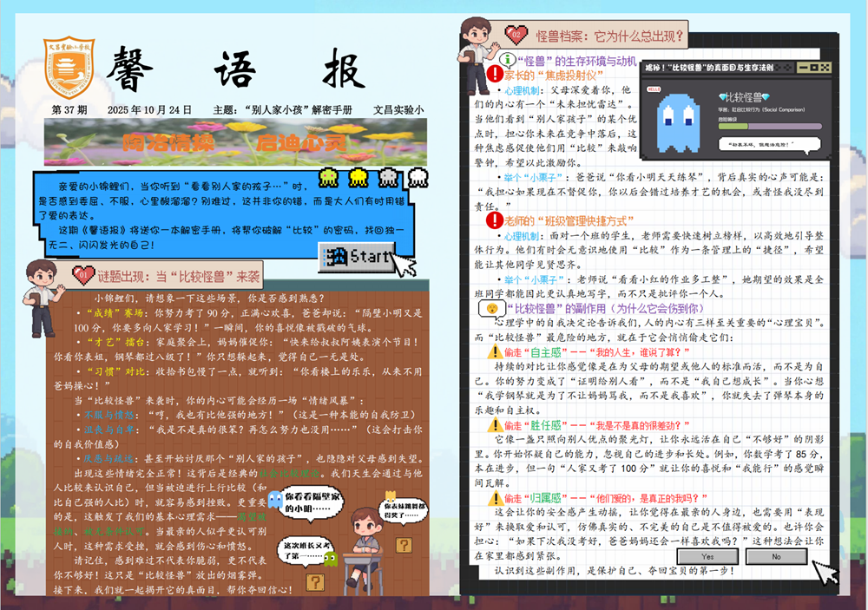Click the small blue ghost beside 隔壁家 bubble
The width and height of the screenshot is (868, 610).
coord(275,500)
